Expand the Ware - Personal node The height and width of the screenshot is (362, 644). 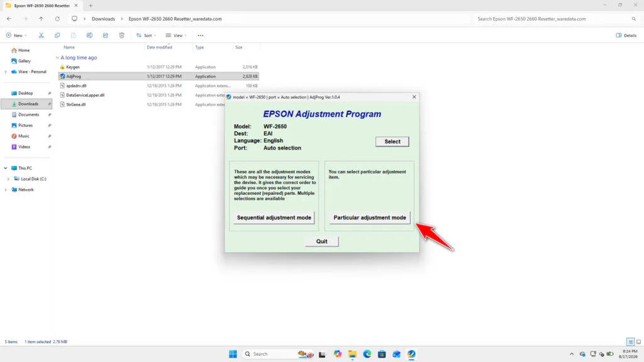click(x=6, y=72)
